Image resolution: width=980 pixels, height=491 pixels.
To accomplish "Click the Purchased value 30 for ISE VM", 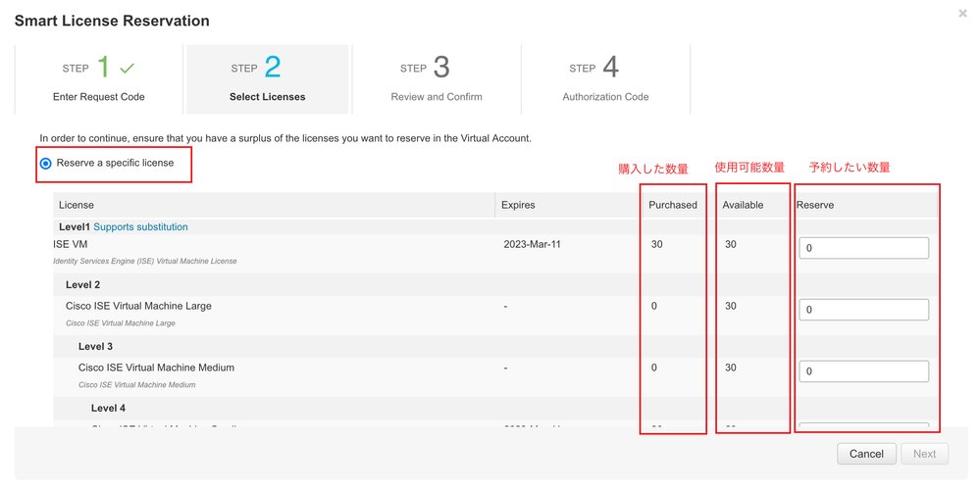I will coord(657,244).
